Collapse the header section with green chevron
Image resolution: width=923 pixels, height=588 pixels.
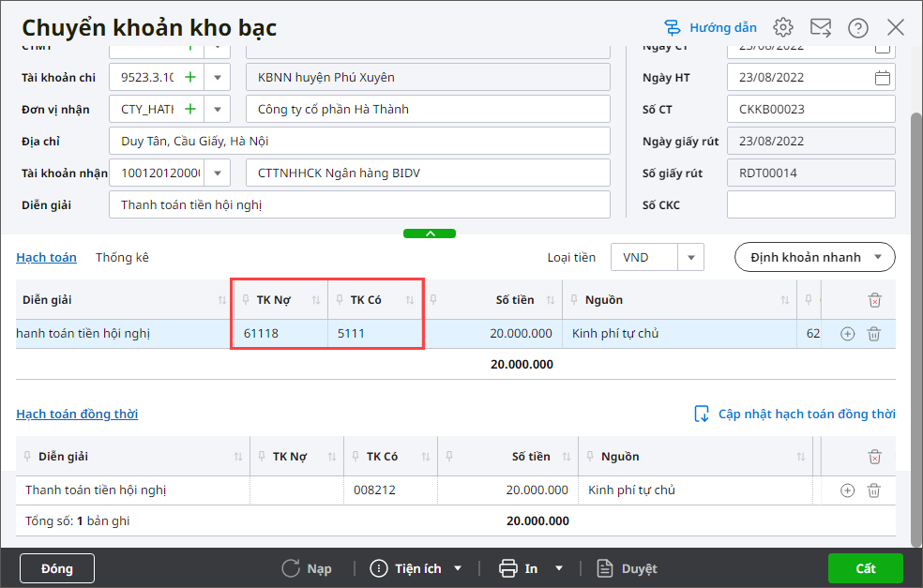(x=430, y=234)
